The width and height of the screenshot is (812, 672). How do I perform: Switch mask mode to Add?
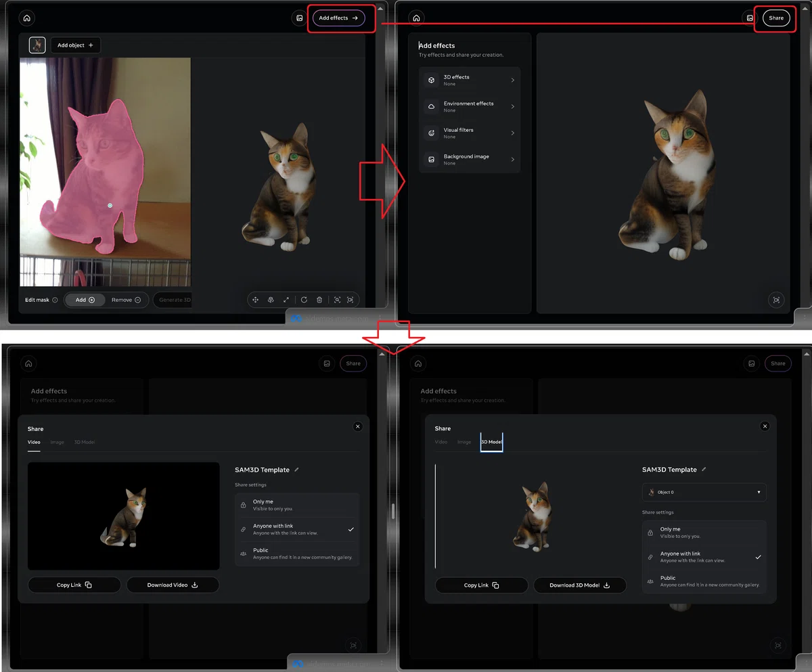tap(85, 300)
